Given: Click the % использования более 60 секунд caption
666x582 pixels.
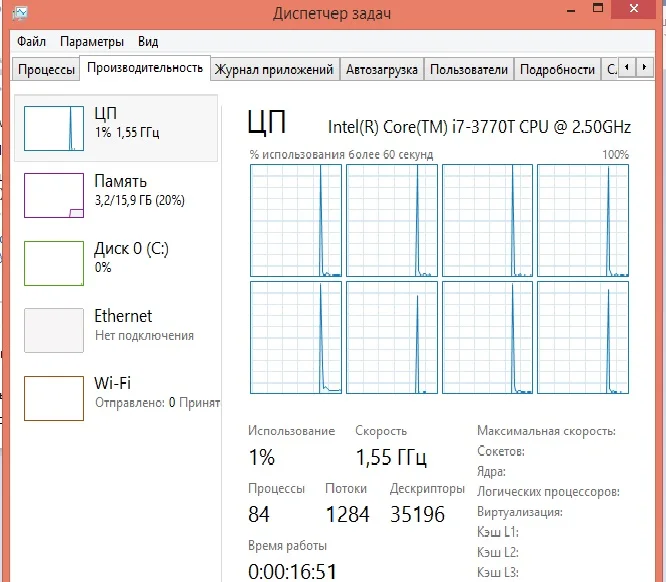Looking at the screenshot, I should pyautogui.click(x=341, y=154).
